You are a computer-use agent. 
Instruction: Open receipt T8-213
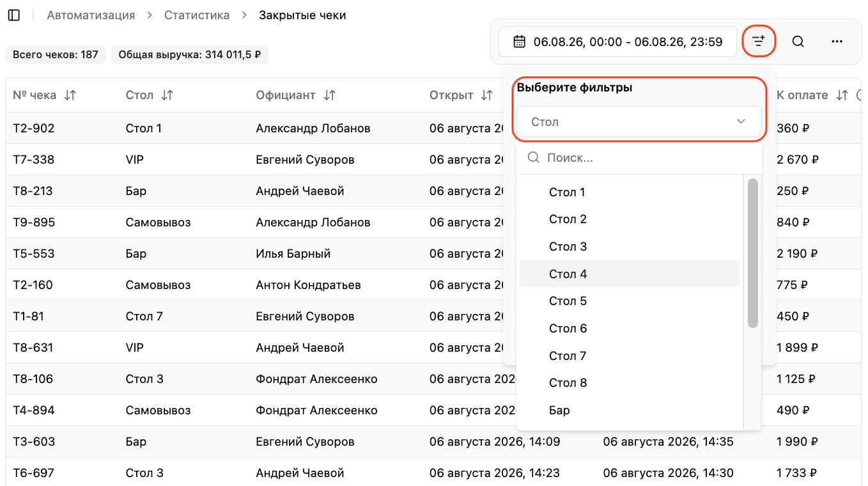click(33, 191)
